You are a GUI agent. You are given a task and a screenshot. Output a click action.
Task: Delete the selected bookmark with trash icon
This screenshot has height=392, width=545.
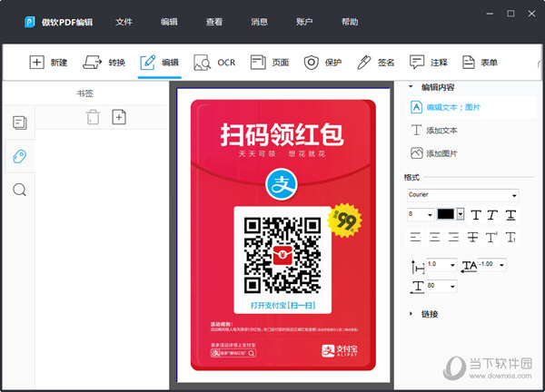point(93,117)
